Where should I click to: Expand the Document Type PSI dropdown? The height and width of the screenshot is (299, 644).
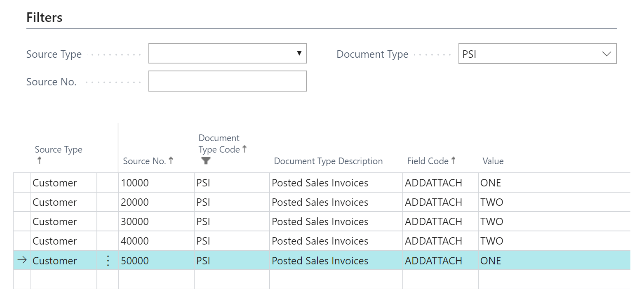(537, 54)
